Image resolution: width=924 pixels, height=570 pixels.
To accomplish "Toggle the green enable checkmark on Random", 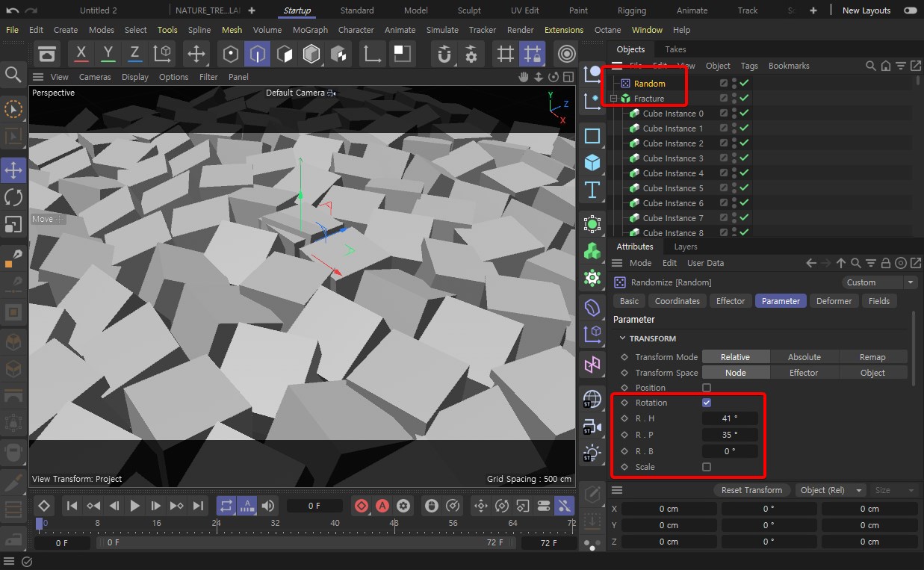I will point(745,83).
